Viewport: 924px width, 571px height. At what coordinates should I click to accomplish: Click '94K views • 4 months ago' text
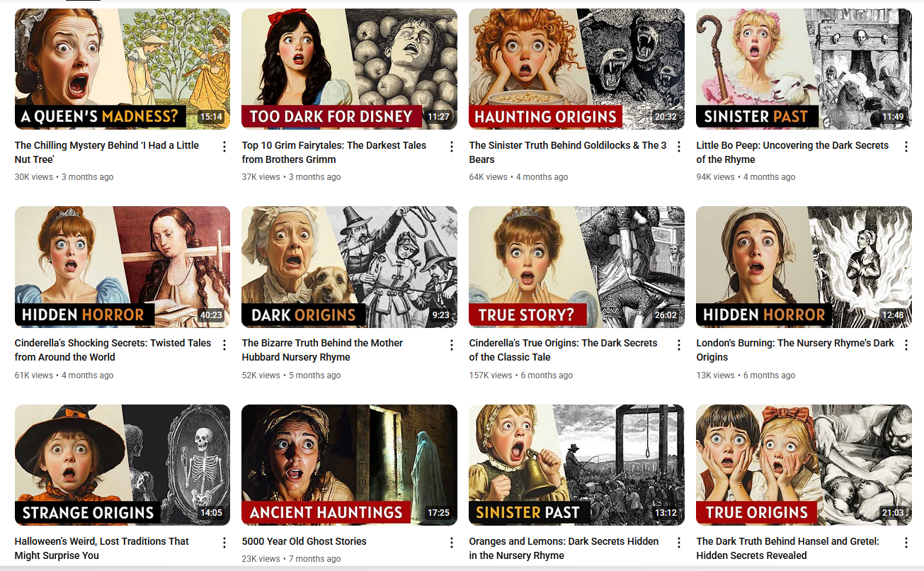(x=746, y=177)
